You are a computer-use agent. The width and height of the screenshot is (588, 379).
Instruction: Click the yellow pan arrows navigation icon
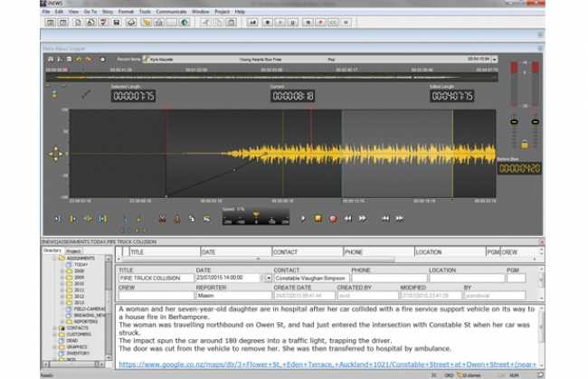click(56, 154)
